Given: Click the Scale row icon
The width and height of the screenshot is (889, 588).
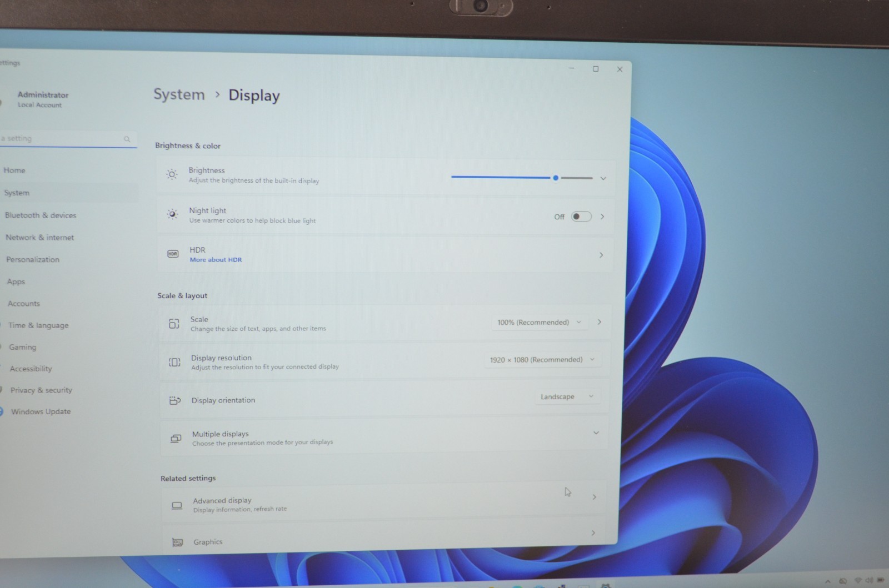Looking at the screenshot, I should coord(174,323).
